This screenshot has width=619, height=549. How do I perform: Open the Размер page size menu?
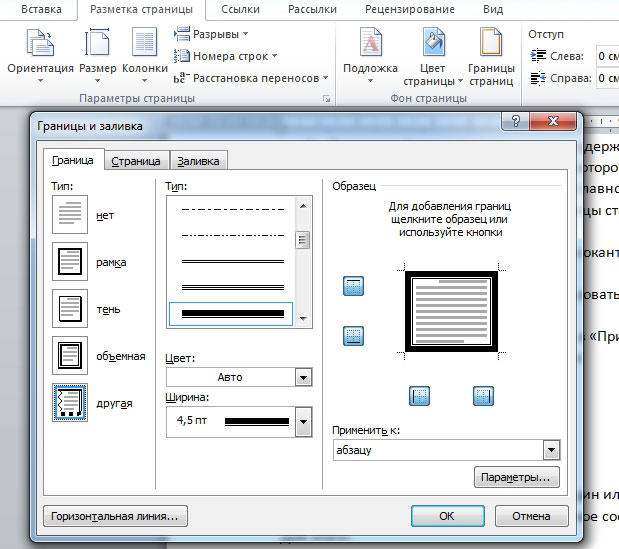point(98,55)
